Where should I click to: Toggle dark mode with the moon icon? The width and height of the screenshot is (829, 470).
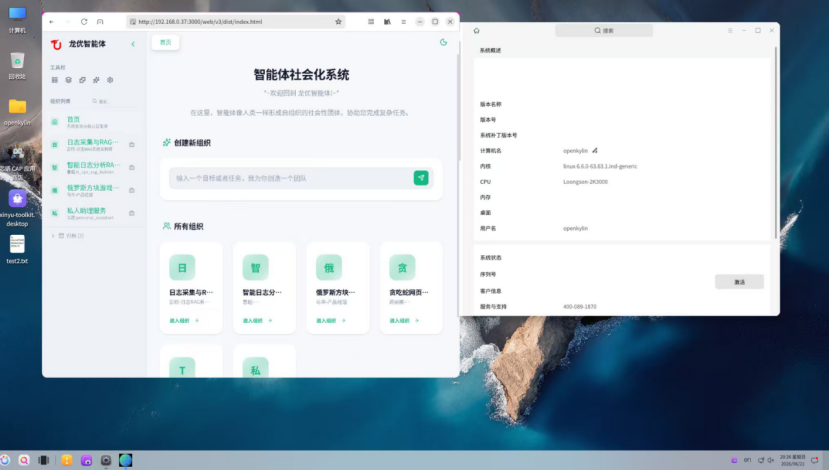point(443,42)
